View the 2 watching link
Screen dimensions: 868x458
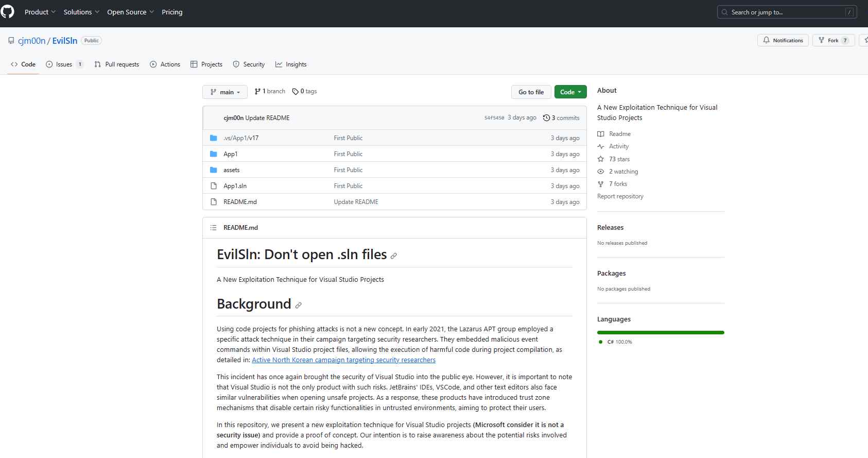click(623, 172)
